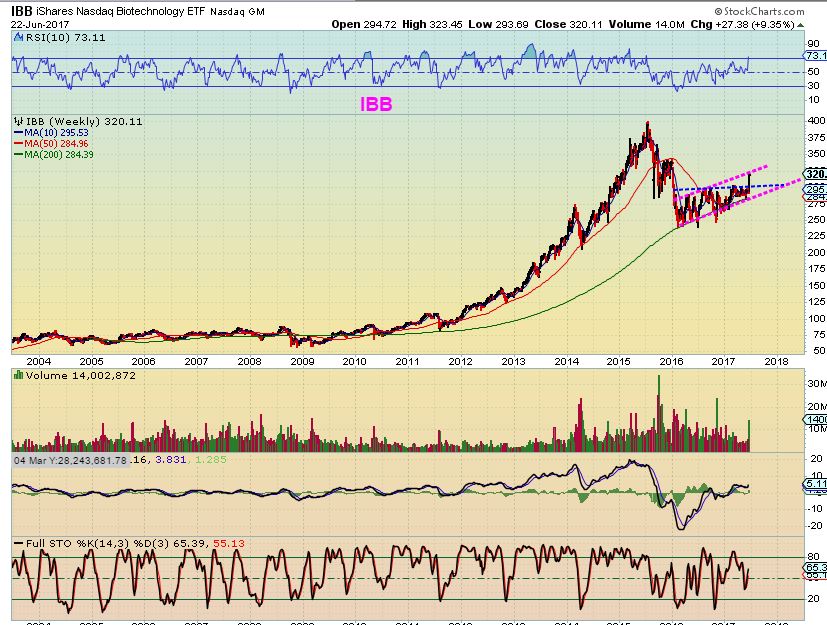Click the bold IBB ticker symbol in the header

pyautogui.click(x=22, y=11)
